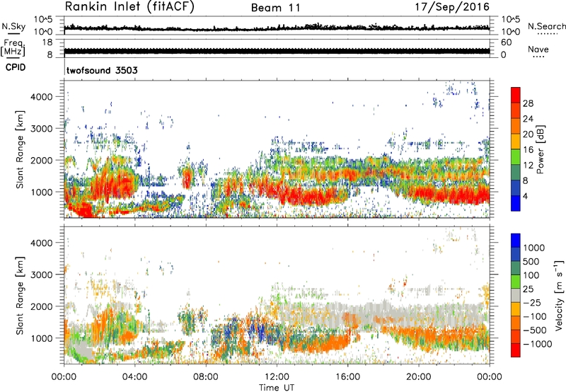
Task: Click the "2000" tick of the velocity panel
Action: tap(42, 306)
